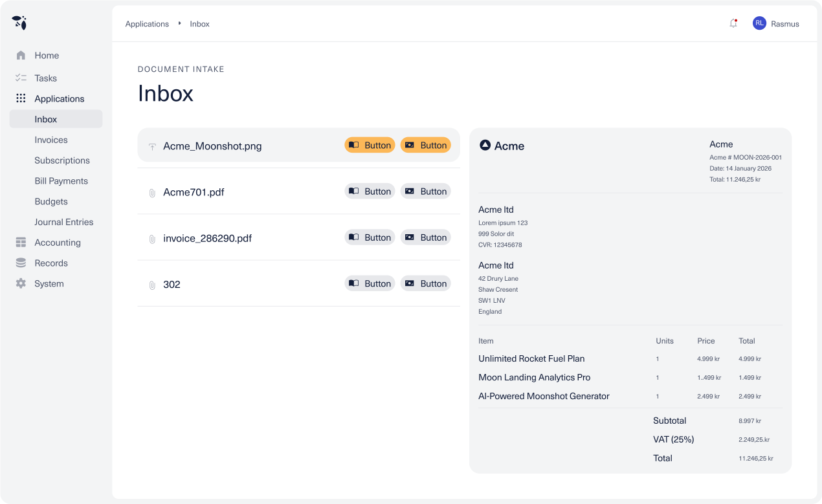Click the Records database icon
The image size is (822, 504).
21,263
